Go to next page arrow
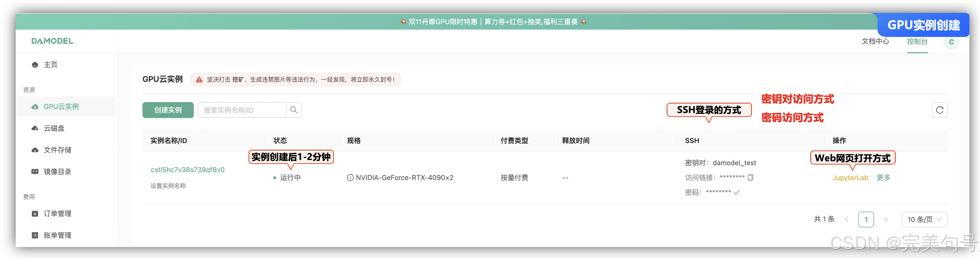This screenshot has height=259, width=980. tap(886, 220)
